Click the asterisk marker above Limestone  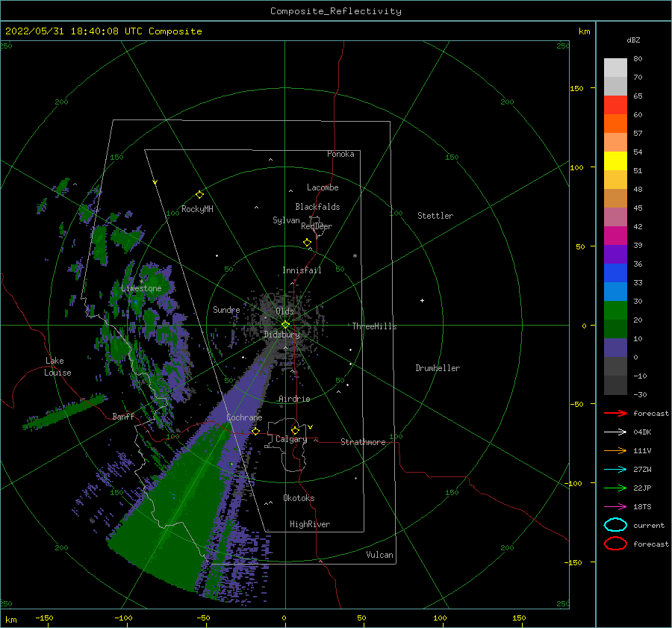click(141, 282)
